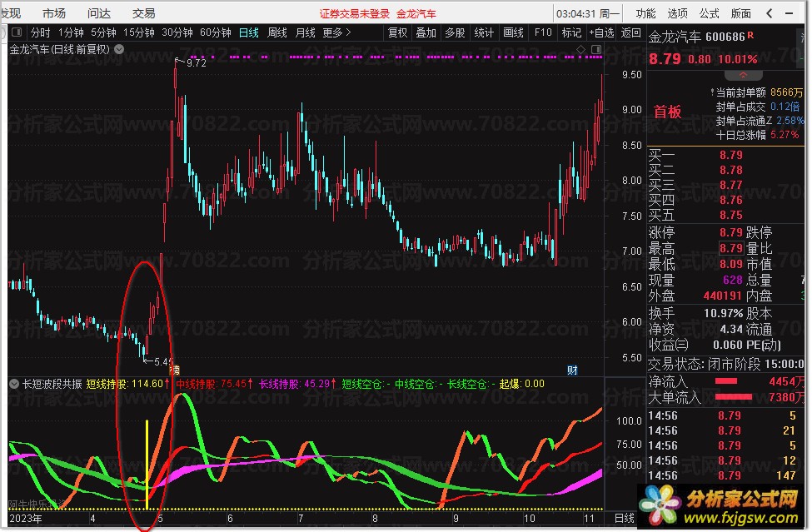Switch to 分时 chart period

tap(41, 32)
